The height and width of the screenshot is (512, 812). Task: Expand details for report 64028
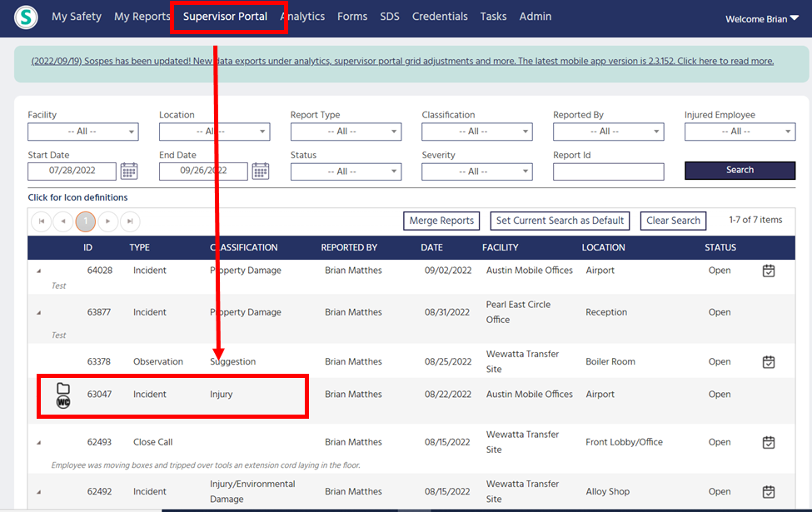[39, 271]
